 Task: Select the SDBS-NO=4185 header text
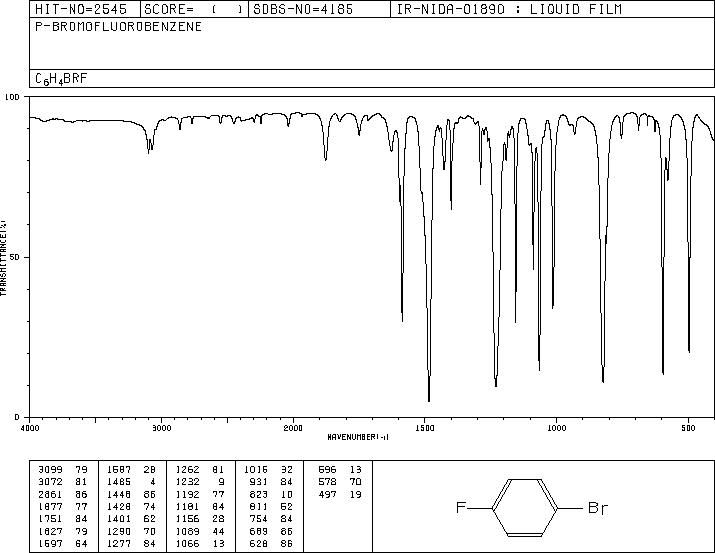[303, 9]
